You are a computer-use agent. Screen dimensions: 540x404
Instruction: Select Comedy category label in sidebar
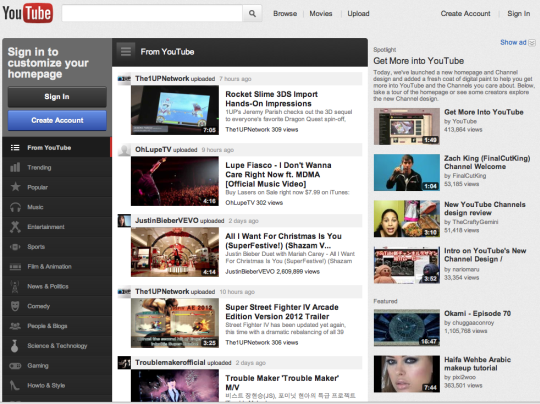coord(39,306)
